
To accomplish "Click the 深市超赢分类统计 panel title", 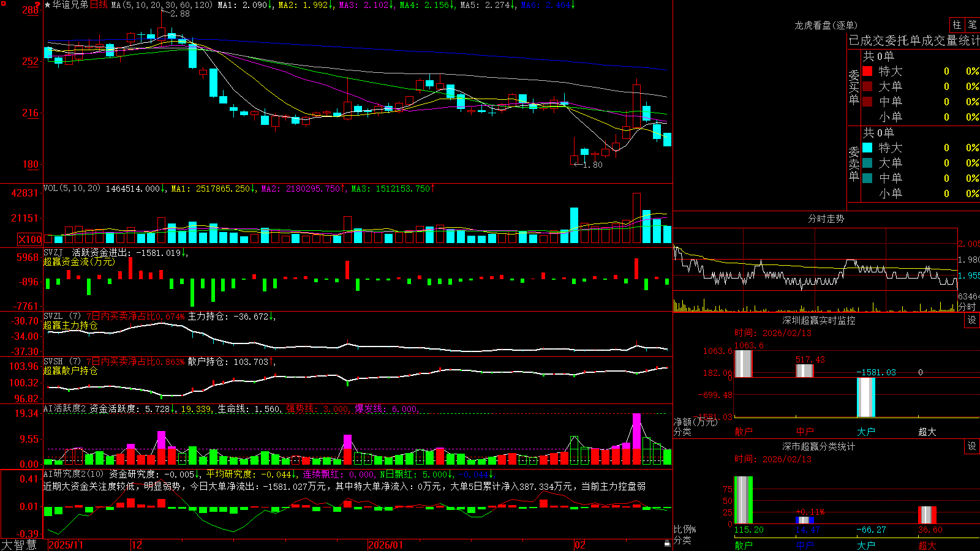I will click(818, 446).
